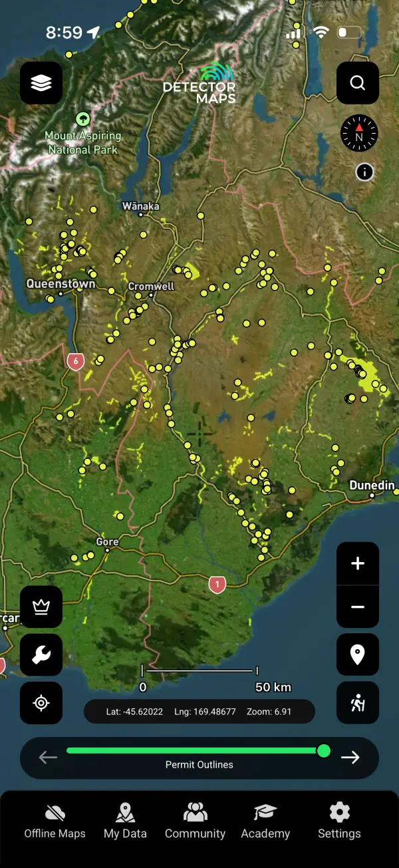Go to next overlay with right arrow
The width and height of the screenshot is (399, 868).
pos(350,757)
